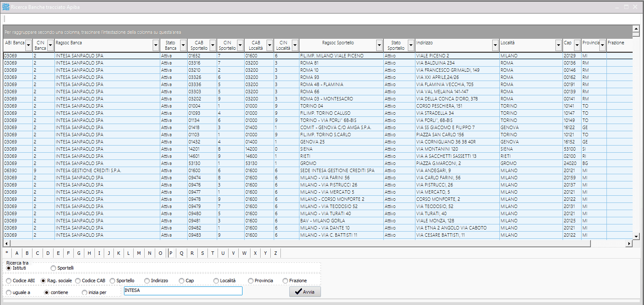Click cell PIAZZA G.MARCONI, 2
This screenshot has height=305, width=644.
pos(457,163)
